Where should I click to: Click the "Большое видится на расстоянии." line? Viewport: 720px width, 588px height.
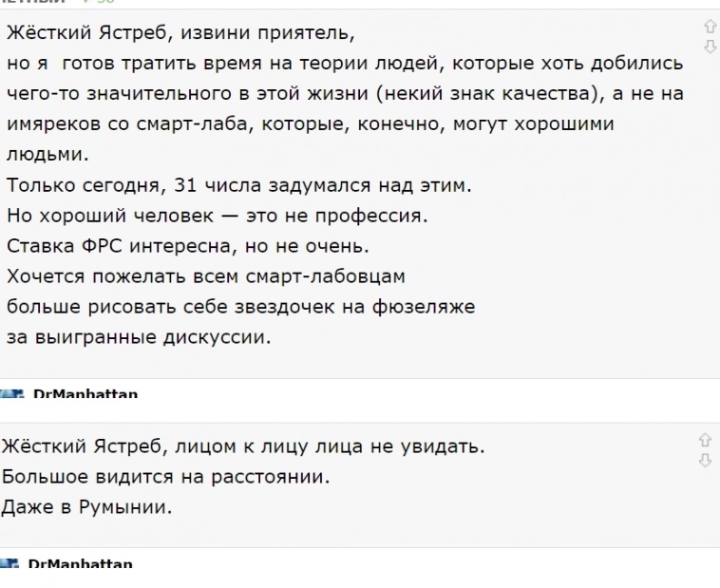166,477
